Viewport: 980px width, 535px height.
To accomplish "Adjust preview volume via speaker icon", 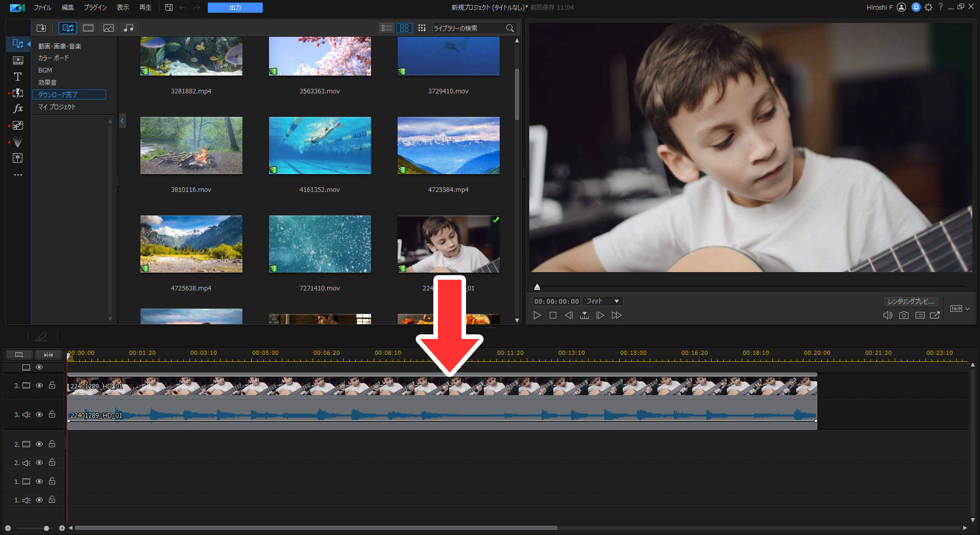I will [888, 315].
